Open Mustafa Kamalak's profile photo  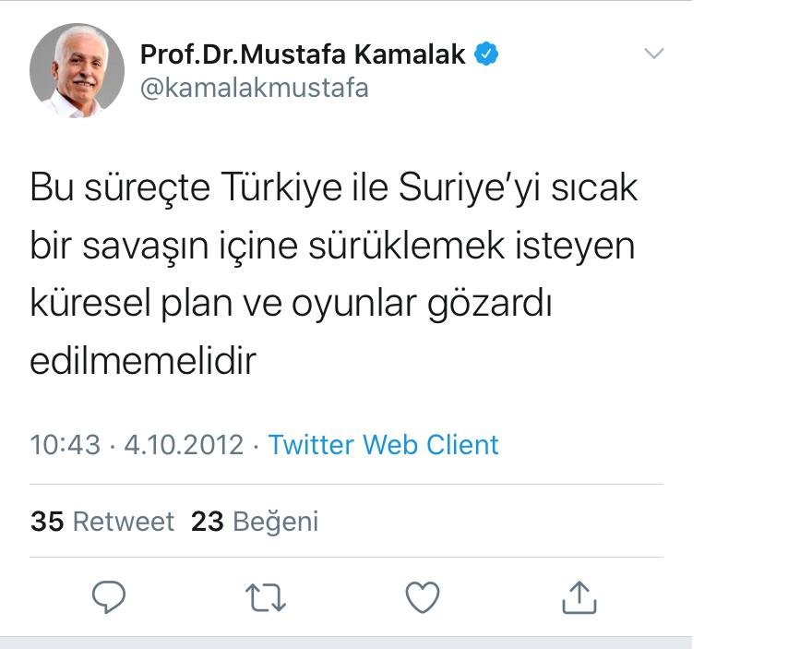click(77, 70)
